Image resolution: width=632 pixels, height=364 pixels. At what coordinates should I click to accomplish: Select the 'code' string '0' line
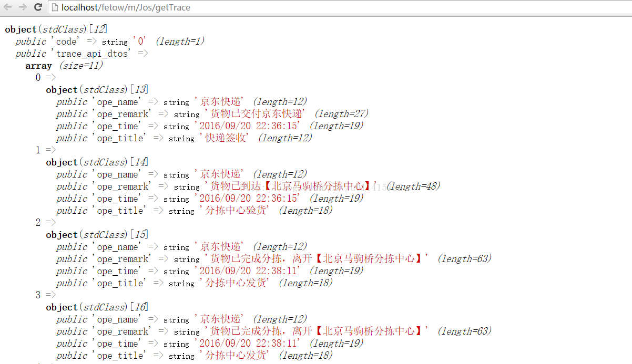click(110, 41)
